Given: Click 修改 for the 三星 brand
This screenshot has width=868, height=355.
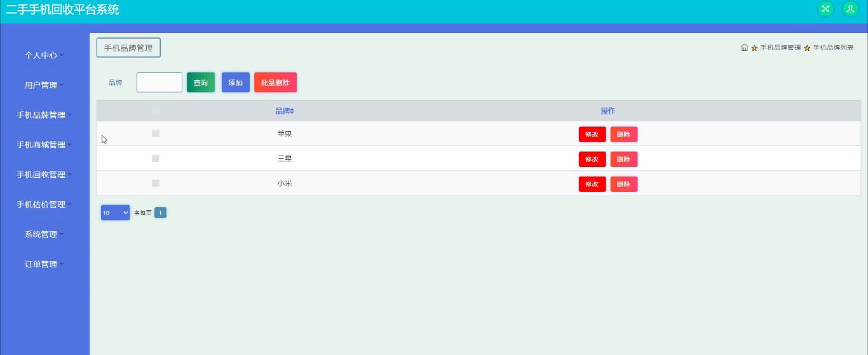Looking at the screenshot, I should 592,159.
